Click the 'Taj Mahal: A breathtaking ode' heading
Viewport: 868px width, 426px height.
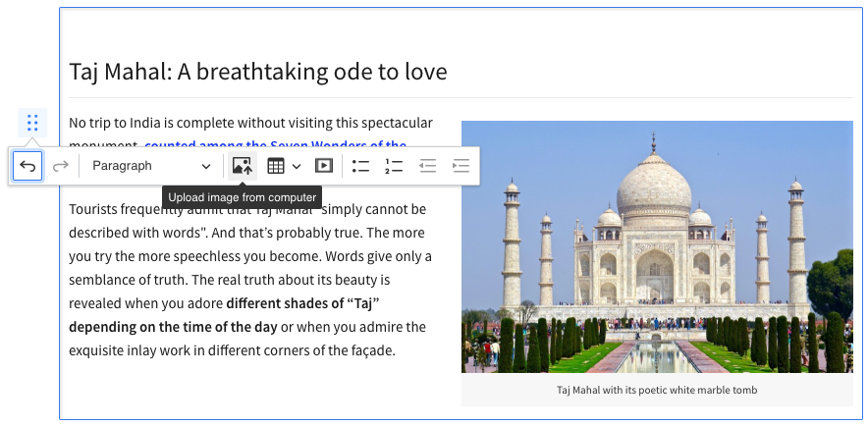pos(258,72)
